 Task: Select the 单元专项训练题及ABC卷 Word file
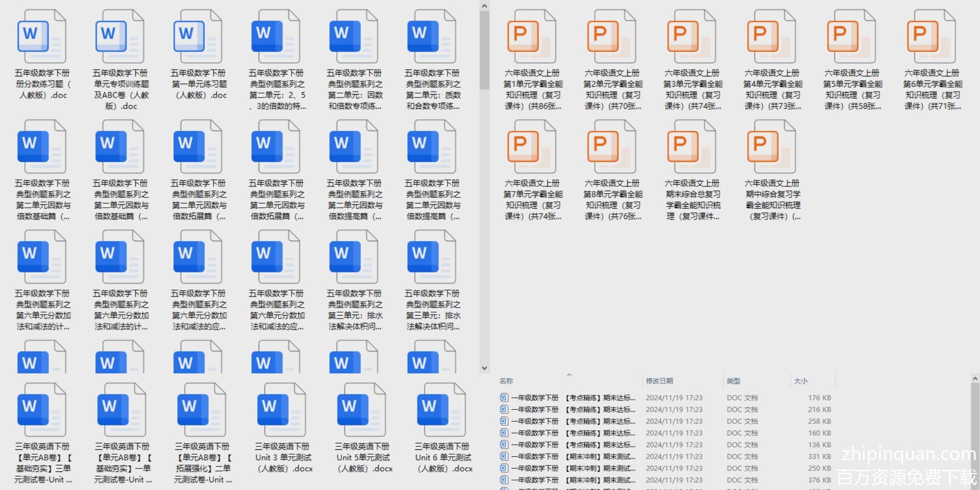(x=120, y=37)
